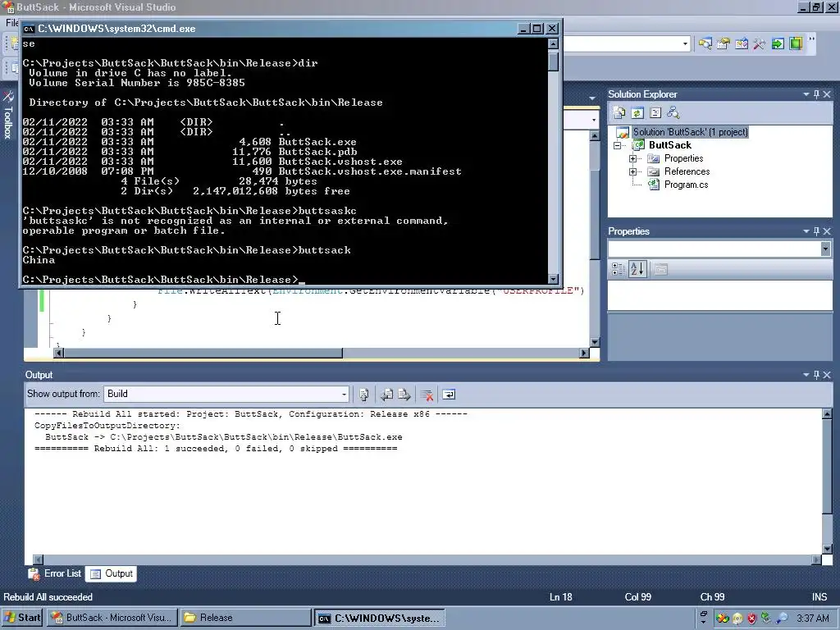Viewport: 840px width, 630px height.
Task: Toggle Alphabetical sort in Properties panel
Action: pos(637,269)
